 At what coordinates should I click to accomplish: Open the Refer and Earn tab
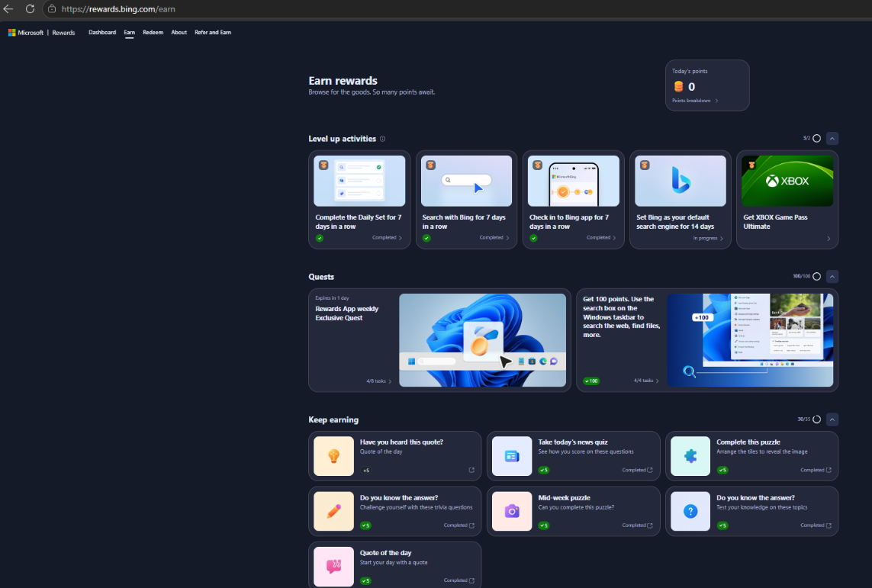[213, 33]
